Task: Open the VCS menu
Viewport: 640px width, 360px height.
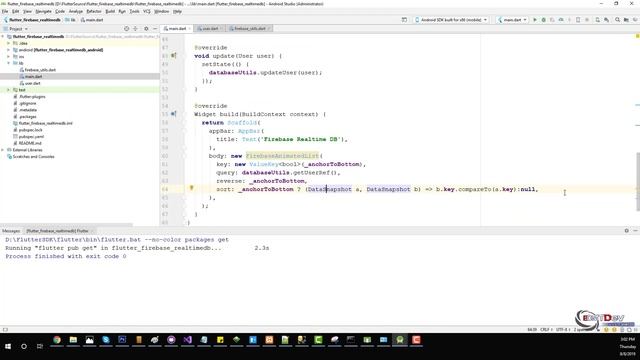Action: coord(147,11)
